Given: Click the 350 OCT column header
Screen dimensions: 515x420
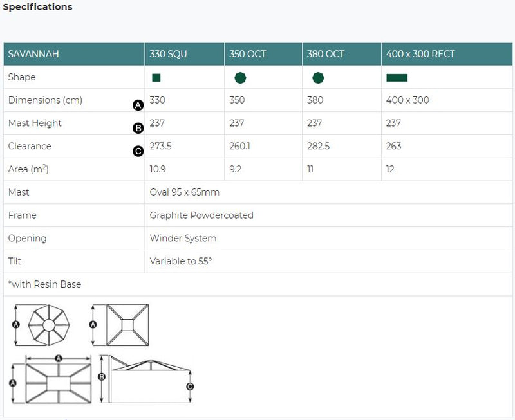Looking at the screenshot, I should pyautogui.click(x=248, y=54).
